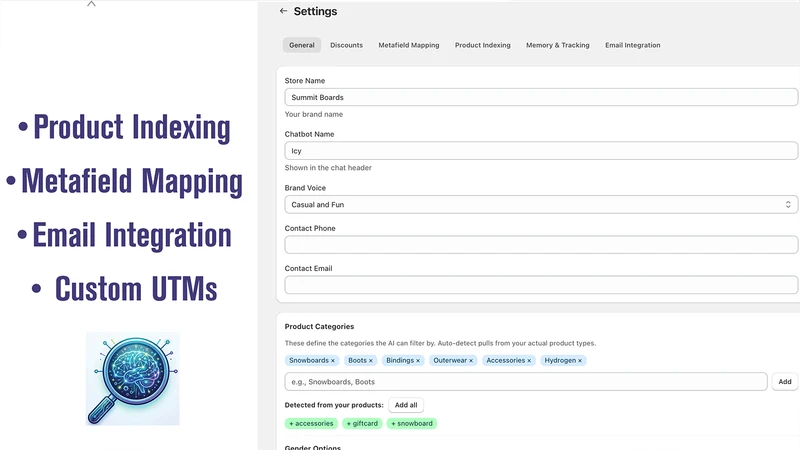The image size is (800, 450).
Task: Open the Brand Voice dropdown
Action: (x=541, y=205)
